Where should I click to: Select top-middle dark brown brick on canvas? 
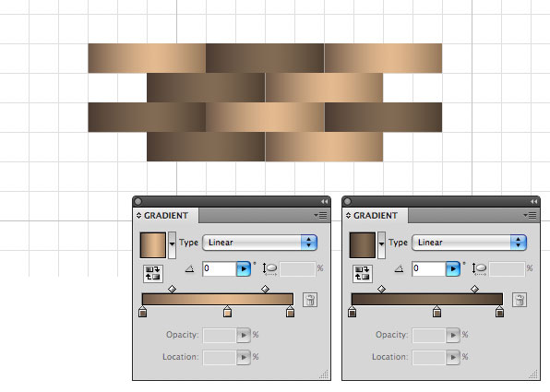click(265, 58)
